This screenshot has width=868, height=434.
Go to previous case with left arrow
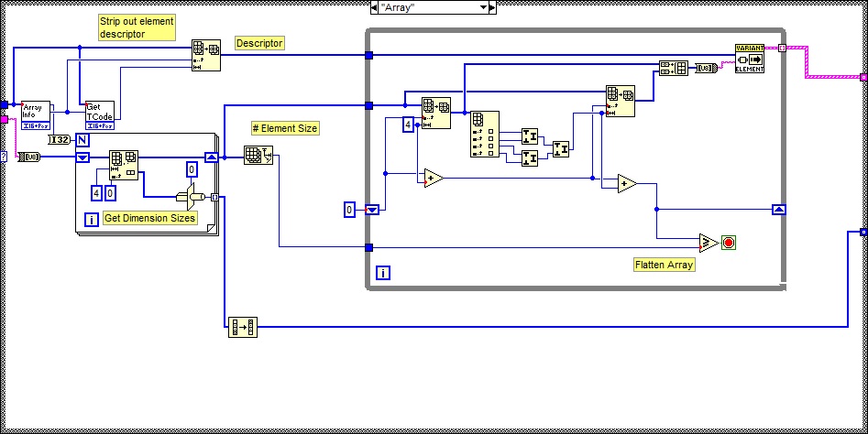[375, 7]
